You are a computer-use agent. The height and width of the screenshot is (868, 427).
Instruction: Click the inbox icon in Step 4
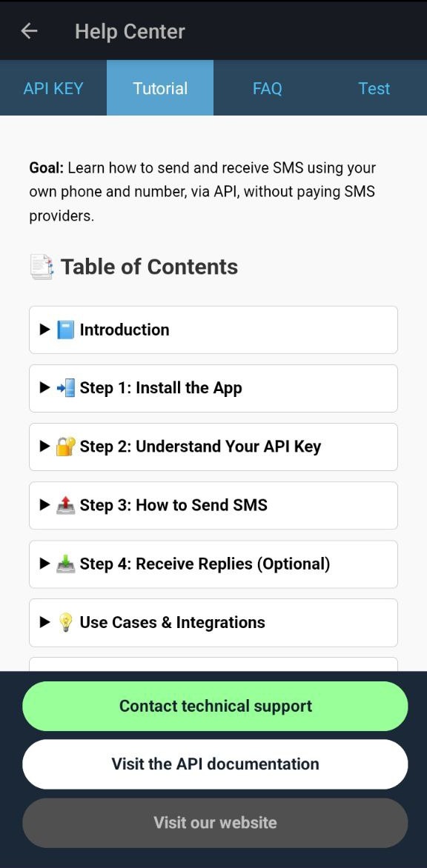click(65, 564)
